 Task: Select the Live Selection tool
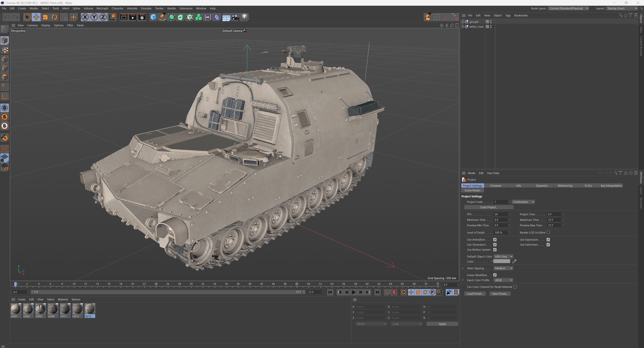pyautogui.click(x=27, y=17)
